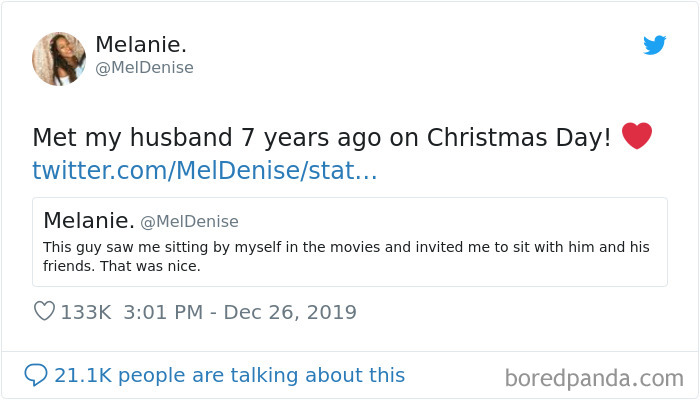Click the @MelDenise handle under the author name
This screenshot has width=700, height=400.
[x=144, y=68]
